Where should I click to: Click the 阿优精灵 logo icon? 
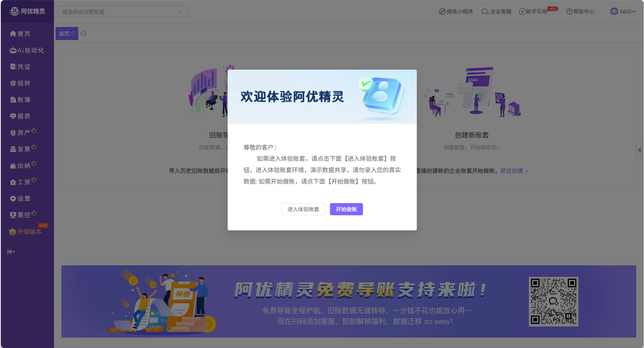click(x=14, y=11)
